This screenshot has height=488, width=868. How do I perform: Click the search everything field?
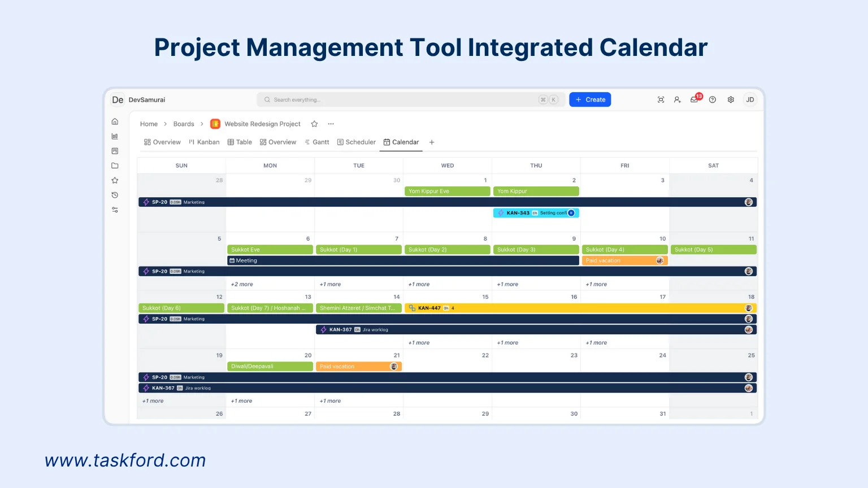tap(396, 99)
